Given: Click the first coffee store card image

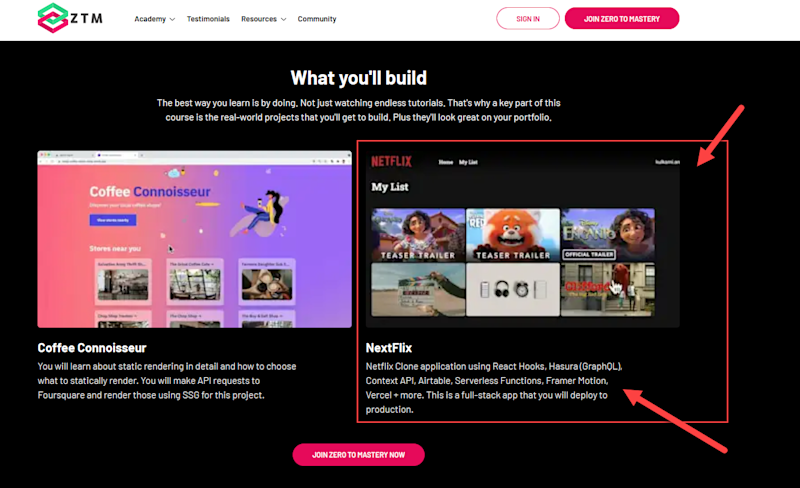Looking at the screenshot, I should pos(123,284).
